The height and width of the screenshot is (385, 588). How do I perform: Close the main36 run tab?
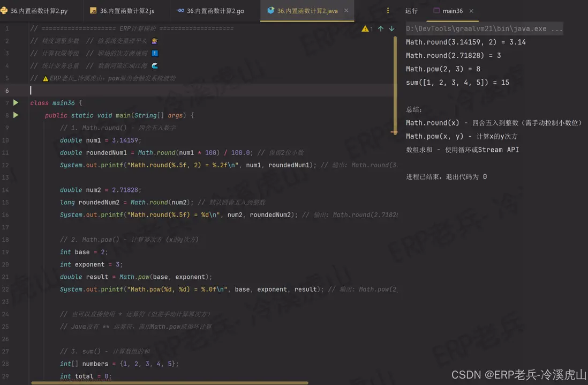(471, 11)
